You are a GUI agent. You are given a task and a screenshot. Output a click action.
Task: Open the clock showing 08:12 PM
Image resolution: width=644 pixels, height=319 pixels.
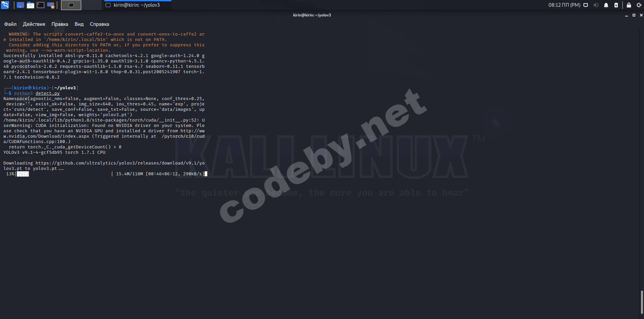(564, 5)
